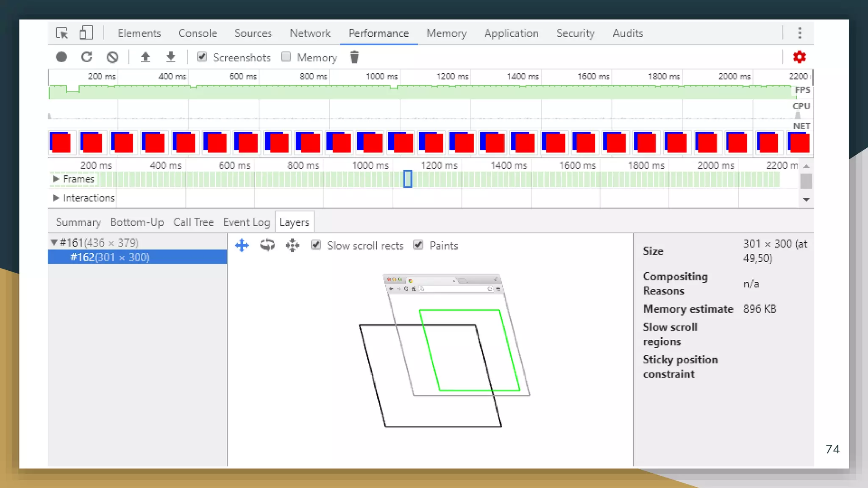Click the clear recording icon
The image size is (868, 488).
tap(112, 57)
